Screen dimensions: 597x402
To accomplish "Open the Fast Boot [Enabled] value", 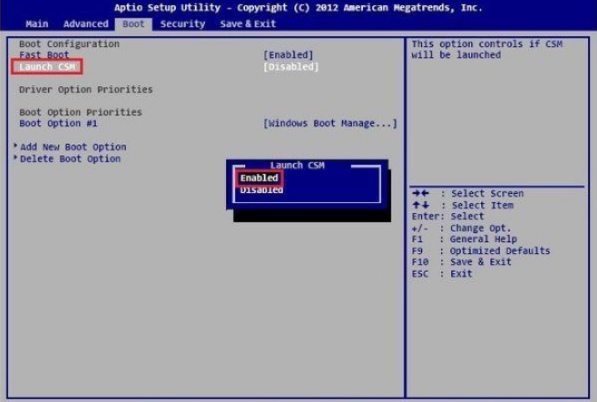I will pyautogui.click(x=288, y=55).
